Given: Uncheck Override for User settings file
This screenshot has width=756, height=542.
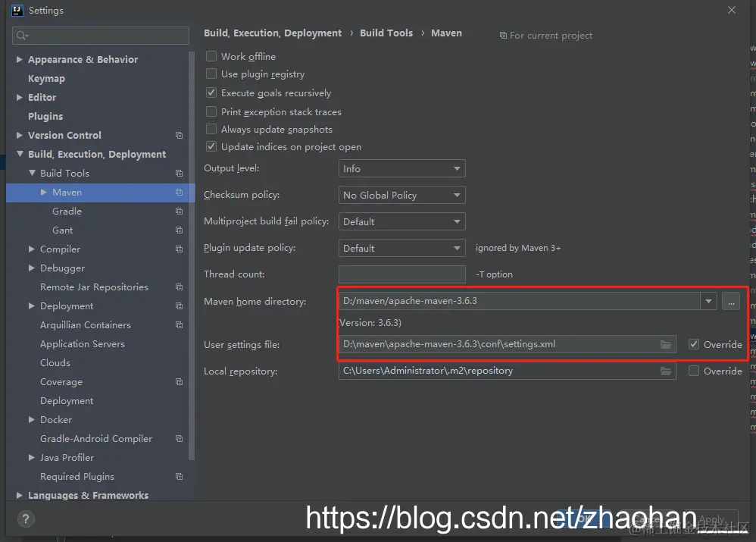Looking at the screenshot, I should (694, 345).
